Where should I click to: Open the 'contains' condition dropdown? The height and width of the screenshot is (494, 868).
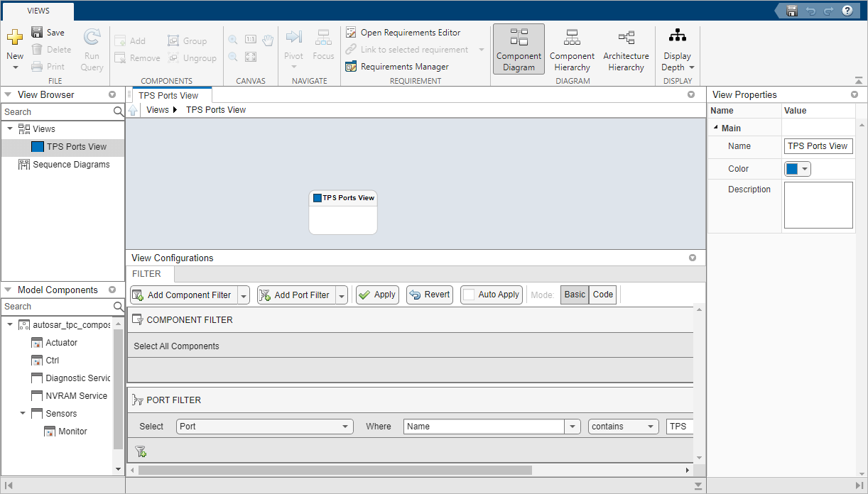click(x=623, y=427)
